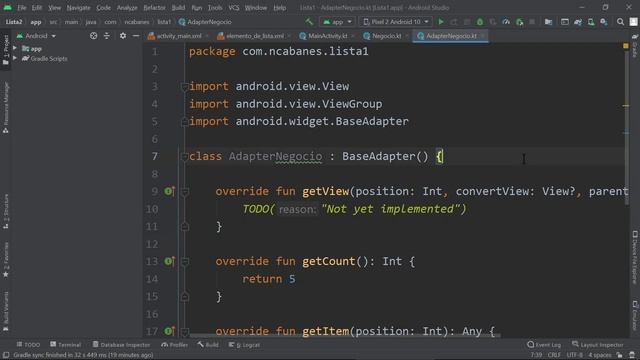
Task: Open the Layout Inspector button
Action: 598,344
